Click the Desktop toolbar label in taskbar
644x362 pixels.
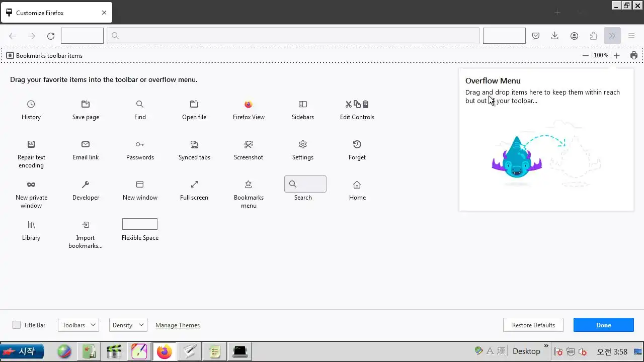click(526, 351)
